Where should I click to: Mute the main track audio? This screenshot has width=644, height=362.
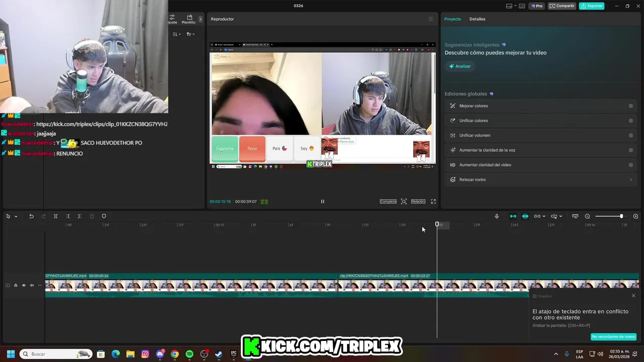32,286
